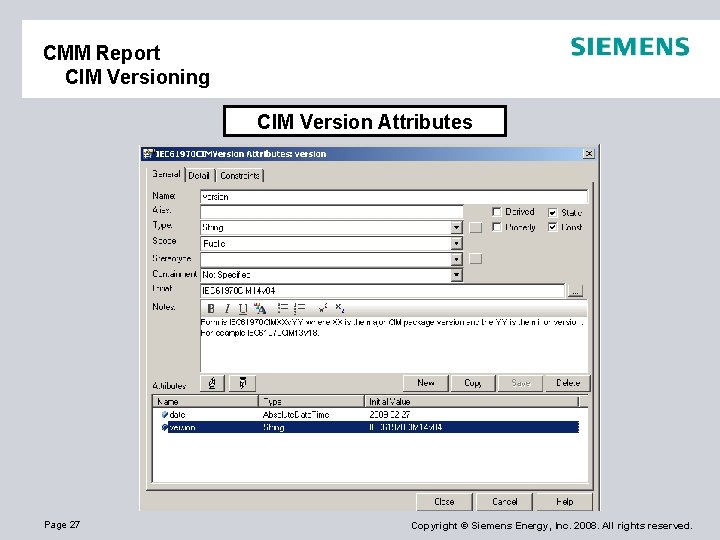Screen dimensions: 720x540
Task: Click the icon of the date attribute row
Action: (164, 415)
